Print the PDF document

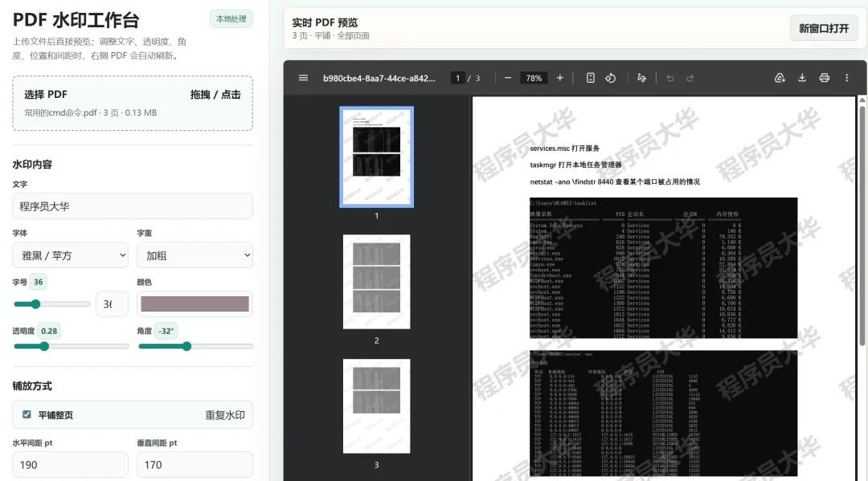[825, 78]
